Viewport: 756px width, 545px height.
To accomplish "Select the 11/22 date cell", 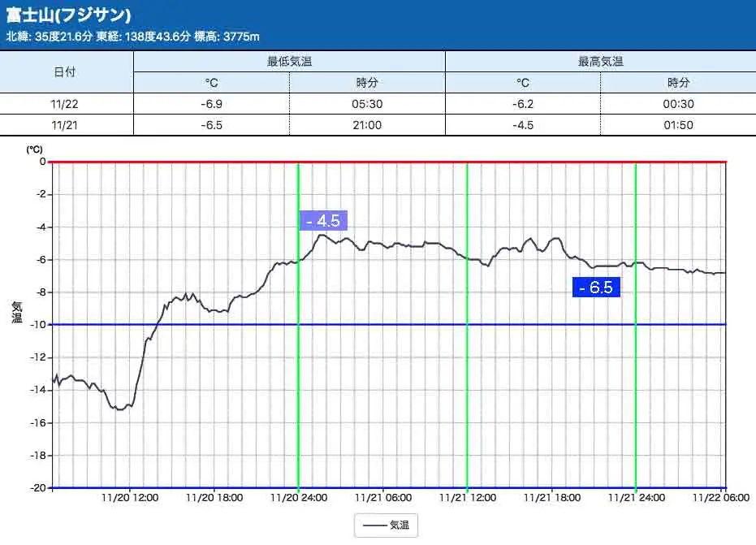I will tap(65, 104).
